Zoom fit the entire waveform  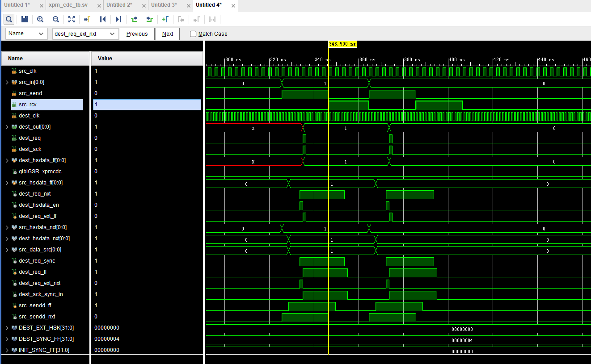(71, 19)
